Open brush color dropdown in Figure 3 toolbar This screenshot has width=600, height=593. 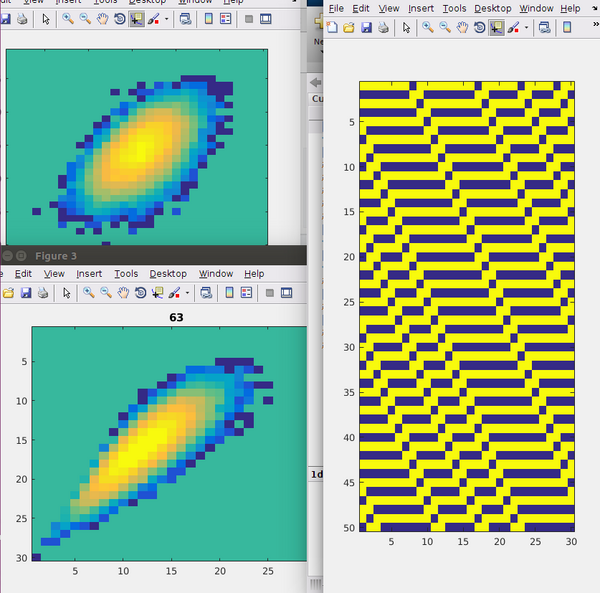(187, 293)
